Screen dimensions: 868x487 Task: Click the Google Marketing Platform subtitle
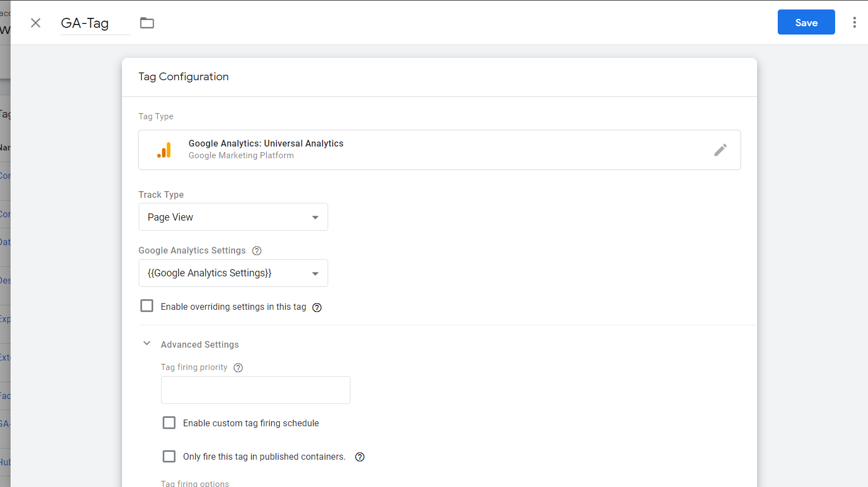point(241,155)
